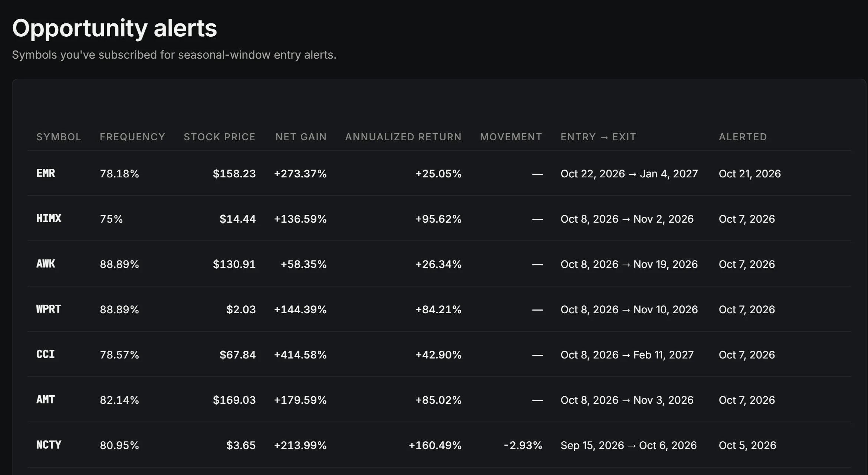Click the ENTRY → EXIT column header

(598, 137)
